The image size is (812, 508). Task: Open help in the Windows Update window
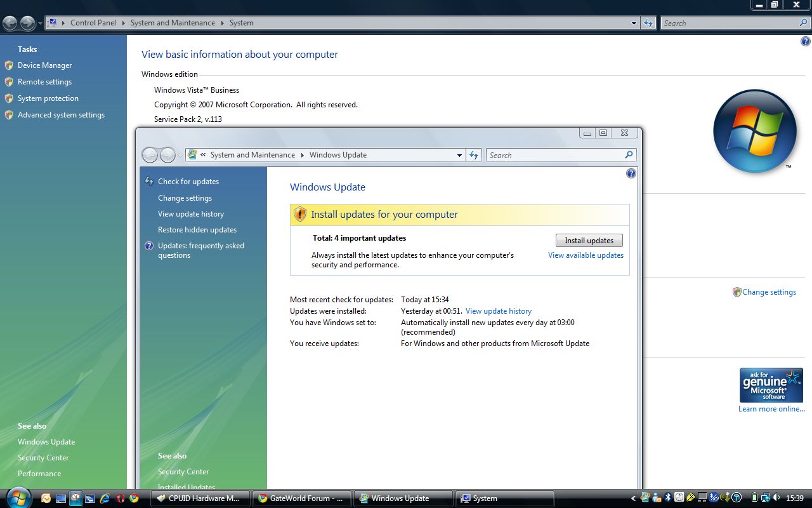click(631, 173)
